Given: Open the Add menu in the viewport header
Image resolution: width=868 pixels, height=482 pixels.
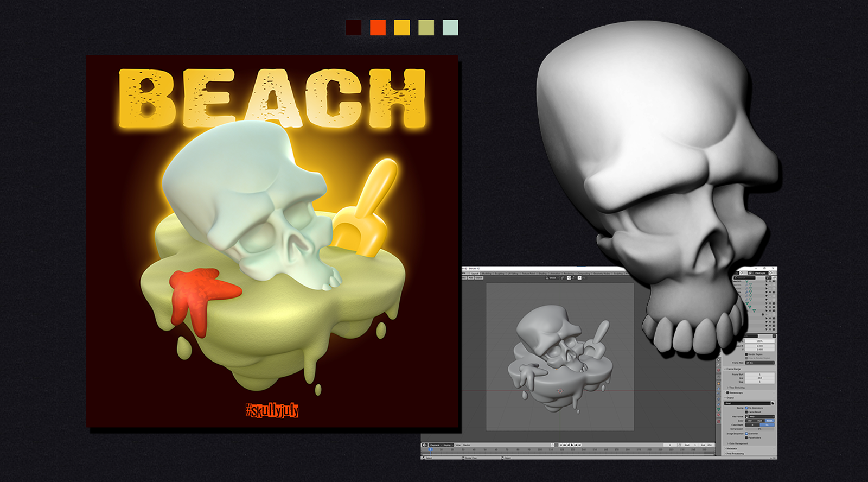Looking at the screenshot, I should [x=471, y=278].
